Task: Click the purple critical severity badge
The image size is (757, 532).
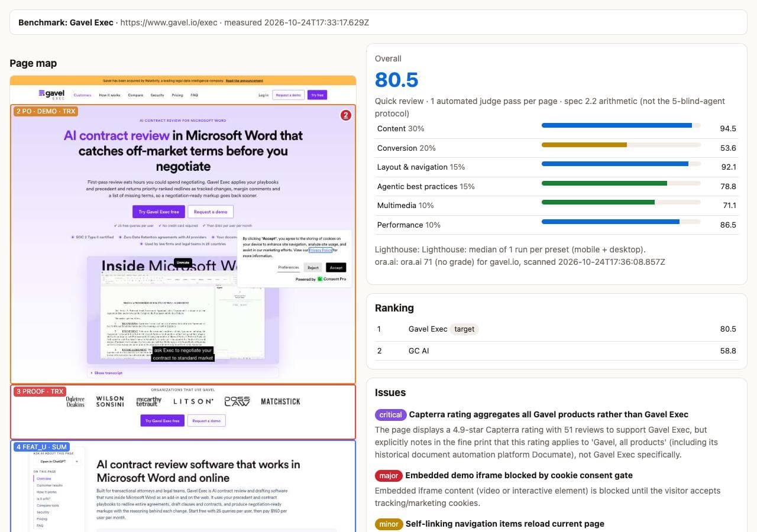Action: coord(390,415)
